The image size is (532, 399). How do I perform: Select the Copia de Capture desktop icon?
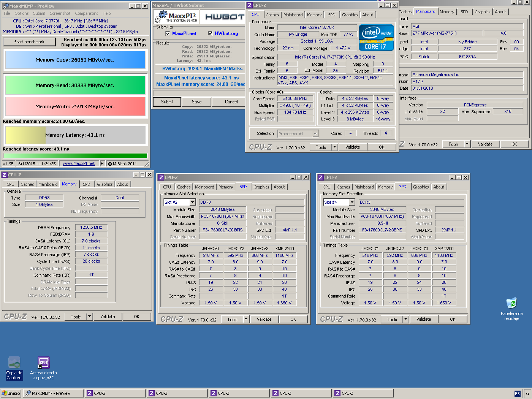(x=14, y=368)
